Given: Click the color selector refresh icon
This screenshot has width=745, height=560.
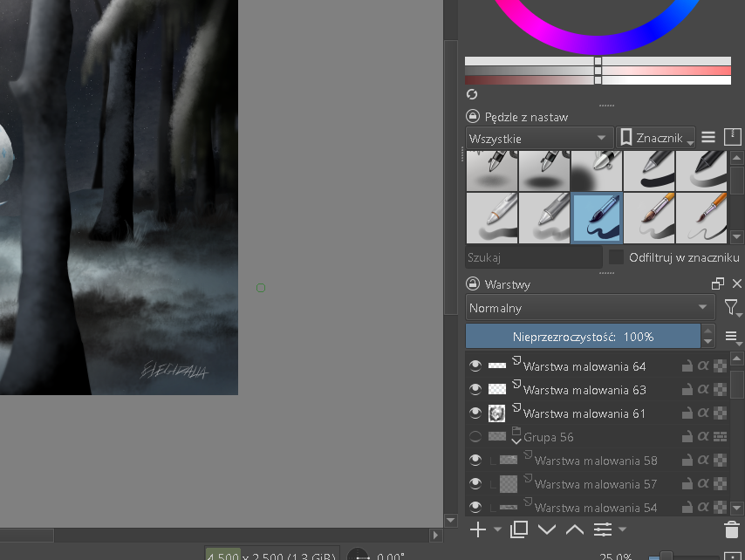Looking at the screenshot, I should pyautogui.click(x=472, y=94).
